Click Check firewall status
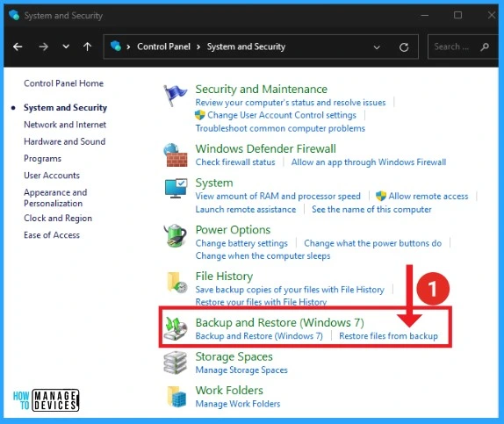Image resolution: width=504 pixels, height=424 pixels. tap(235, 162)
